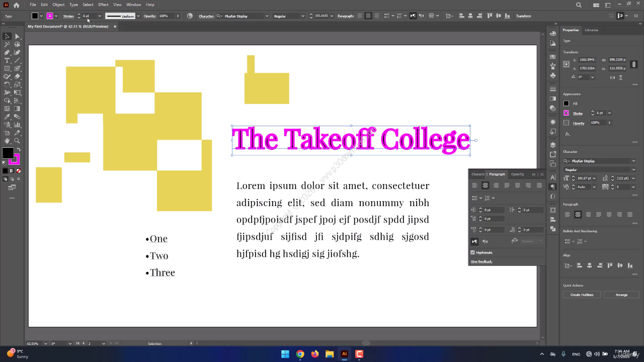Expand the stroke weight dropdown in control bar

tap(100, 16)
